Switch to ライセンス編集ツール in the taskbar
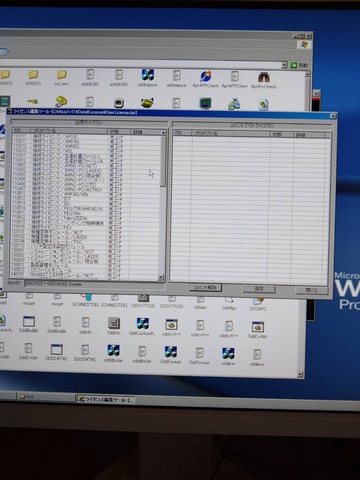The width and height of the screenshot is (360, 480). click(106, 399)
